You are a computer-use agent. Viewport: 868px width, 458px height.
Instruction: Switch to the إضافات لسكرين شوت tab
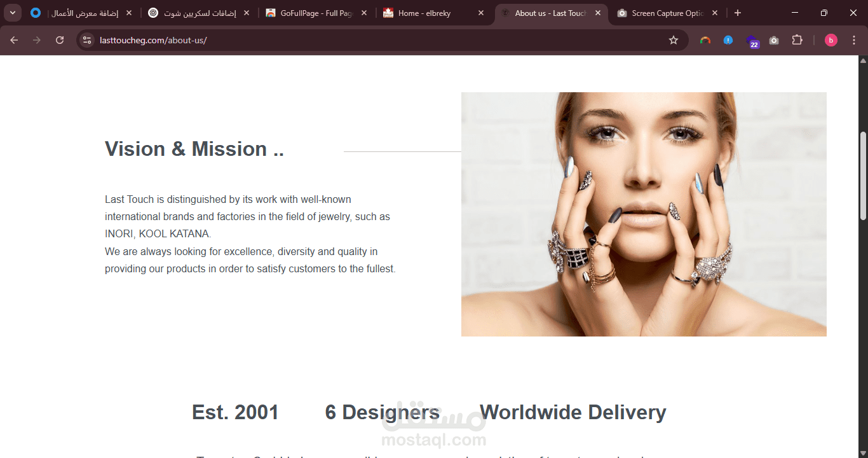click(x=200, y=13)
